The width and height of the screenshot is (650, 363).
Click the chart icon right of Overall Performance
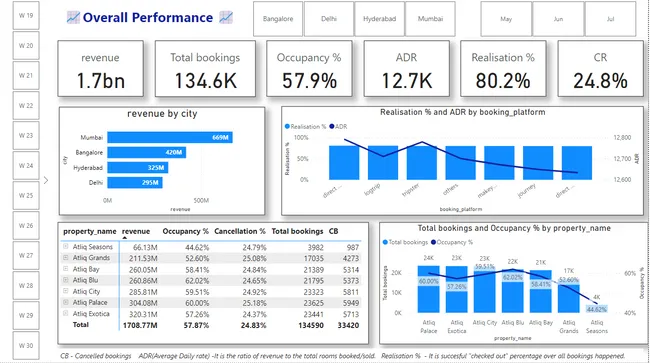(226, 17)
